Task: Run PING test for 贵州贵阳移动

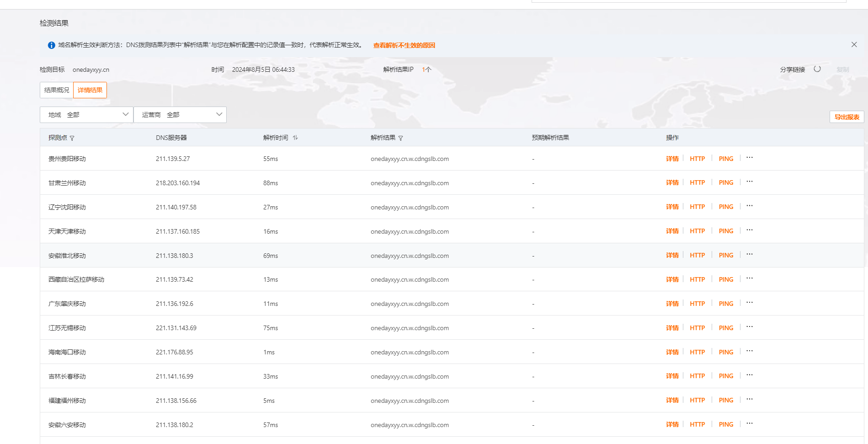Action: pyautogui.click(x=726, y=159)
